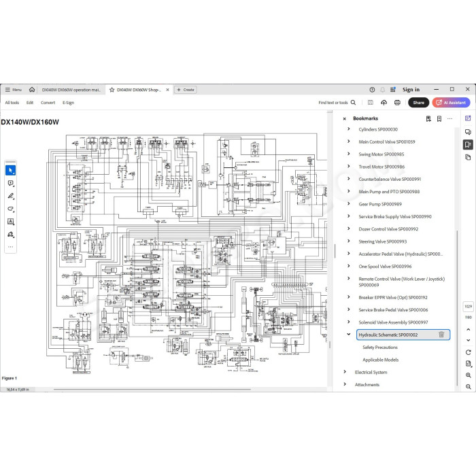The width and height of the screenshot is (476, 476).
Task: Open Bookmarks panel options ellipsis
Action: (x=449, y=119)
